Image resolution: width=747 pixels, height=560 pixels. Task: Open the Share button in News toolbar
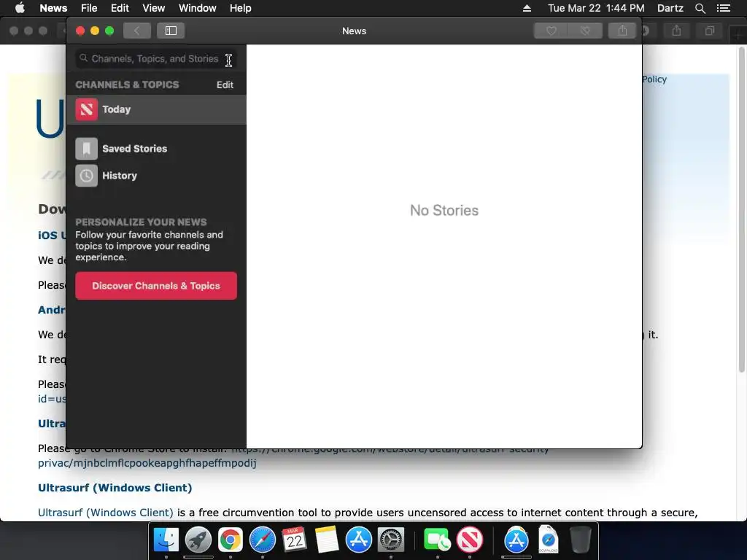[x=623, y=31]
